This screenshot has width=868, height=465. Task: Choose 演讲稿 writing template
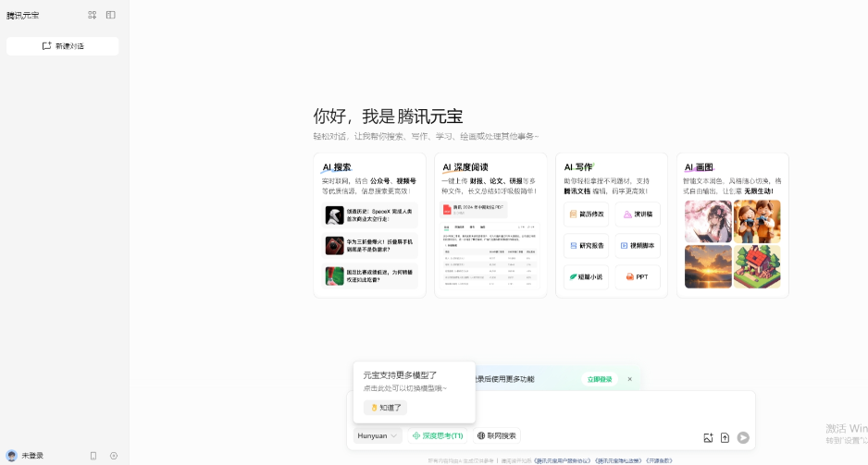[638, 214]
